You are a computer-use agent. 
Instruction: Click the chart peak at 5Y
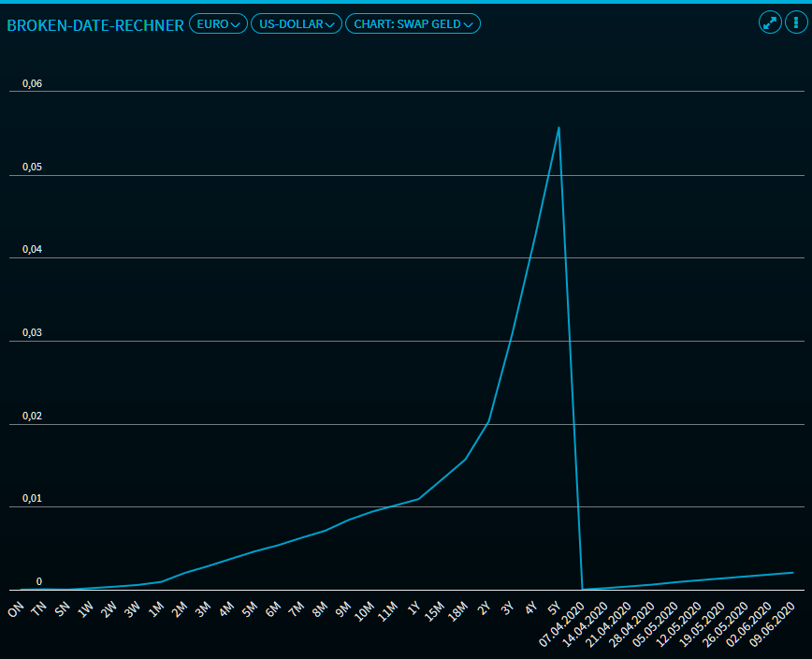pos(558,127)
